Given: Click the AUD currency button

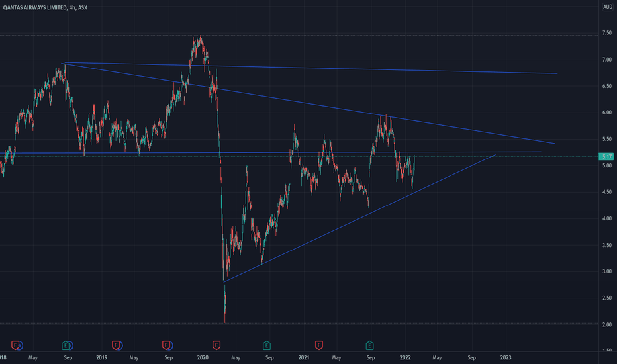Looking at the screenshot, I should (608, 7).
